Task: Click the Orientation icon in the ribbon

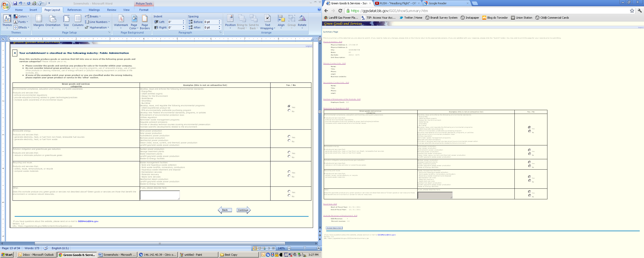Action: point(53,21)
